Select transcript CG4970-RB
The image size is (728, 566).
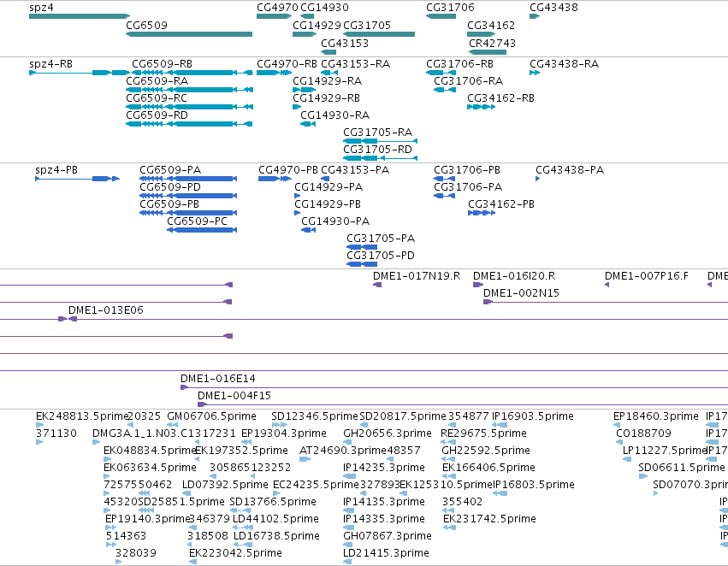[x=274, y=73]
